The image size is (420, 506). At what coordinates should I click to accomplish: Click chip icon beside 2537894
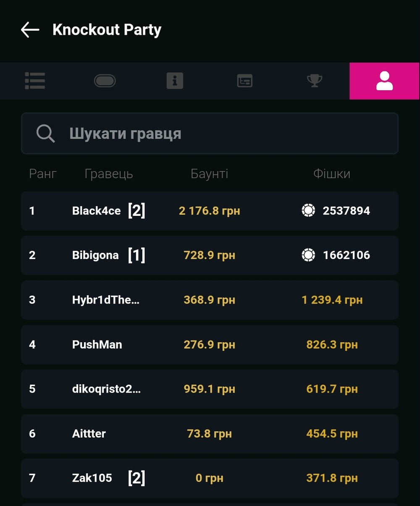click(x=308, y=210)
